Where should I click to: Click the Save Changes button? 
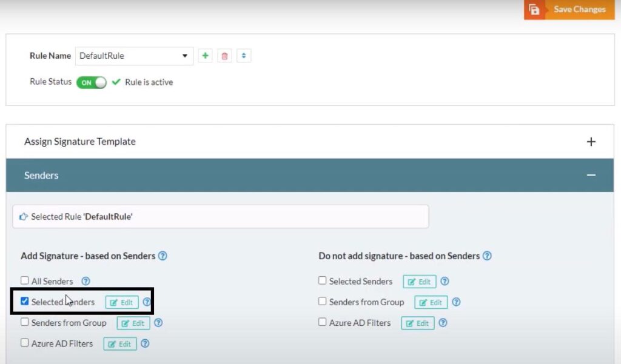(579, 10)
